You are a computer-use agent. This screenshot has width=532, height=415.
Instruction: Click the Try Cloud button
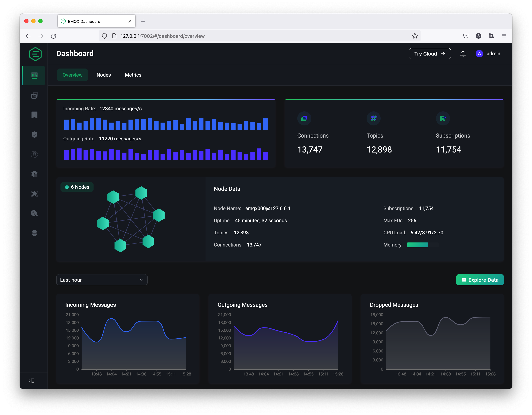[430, 54]
